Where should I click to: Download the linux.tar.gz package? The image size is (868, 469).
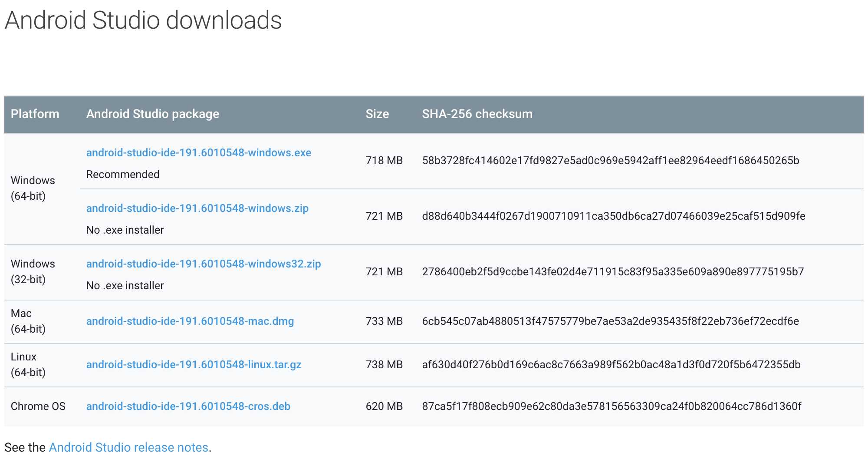[x=194, y=365]
